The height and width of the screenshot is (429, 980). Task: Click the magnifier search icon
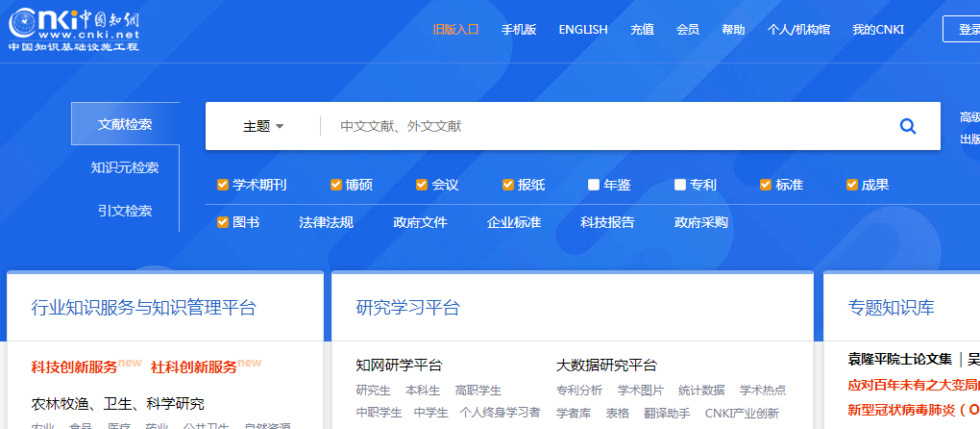click(x=908, y=126)
